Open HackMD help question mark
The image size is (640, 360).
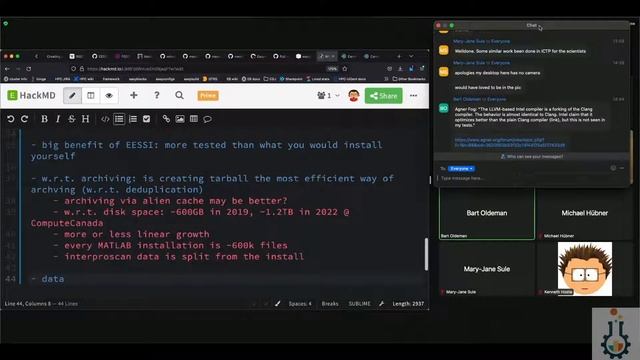pyautogui.click(x=157, y=96)
